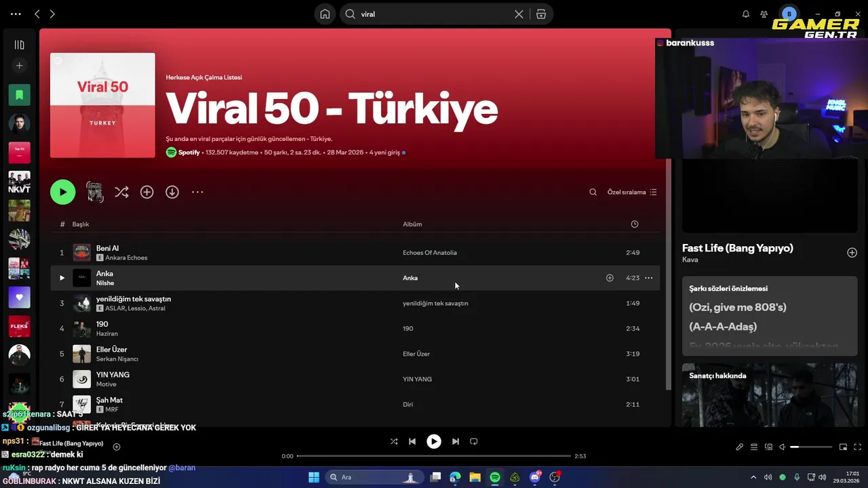Play the Viral 50 - Türkiye playlist
Viewport: 868px width, 488px height.
[62, 192]
